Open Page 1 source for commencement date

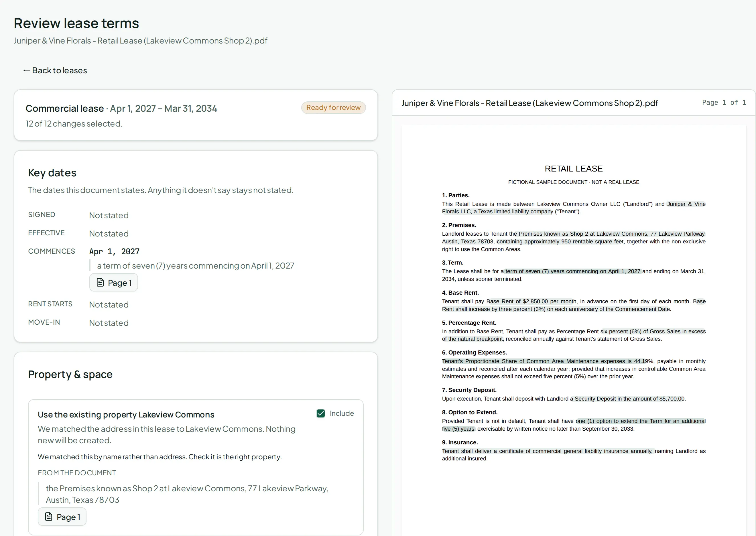click(114, 283)
